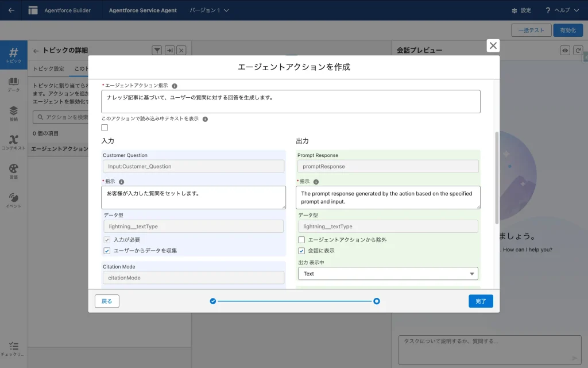The height and width of the screenshot is (368, 588).
Task: Click the 戻る button
Action: click(107, 301)
